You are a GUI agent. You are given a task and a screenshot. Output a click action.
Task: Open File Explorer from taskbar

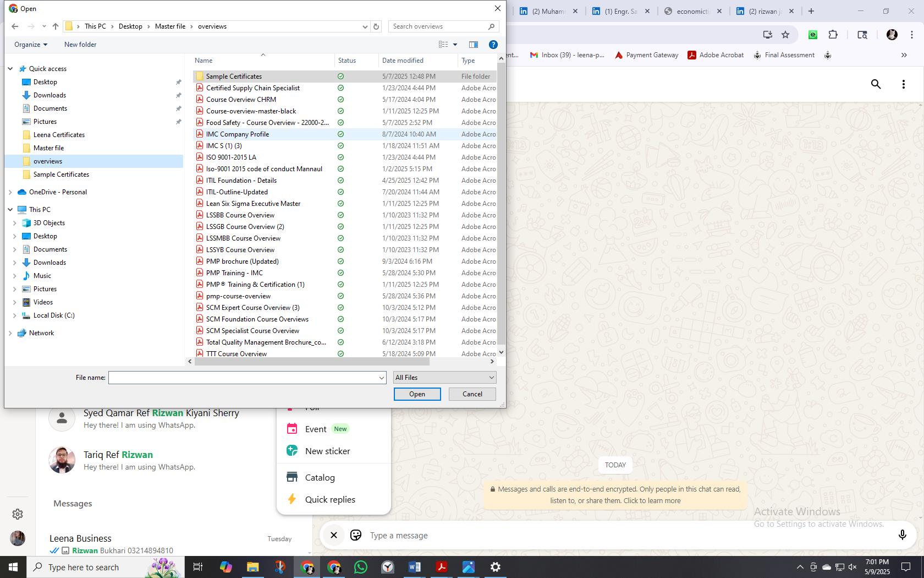point(252,567)
